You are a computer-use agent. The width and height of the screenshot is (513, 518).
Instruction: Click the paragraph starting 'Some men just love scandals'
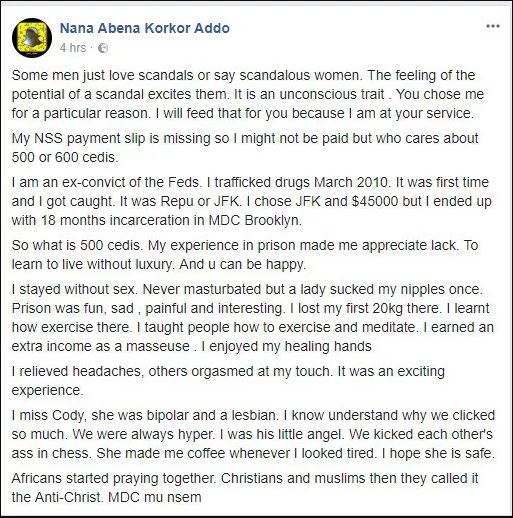tap(247, 94)
